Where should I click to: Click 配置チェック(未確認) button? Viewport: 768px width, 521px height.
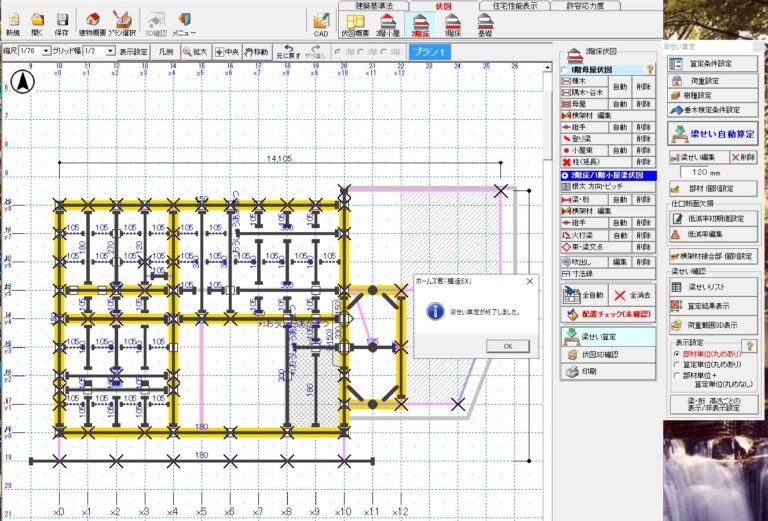tap(608, 315)
